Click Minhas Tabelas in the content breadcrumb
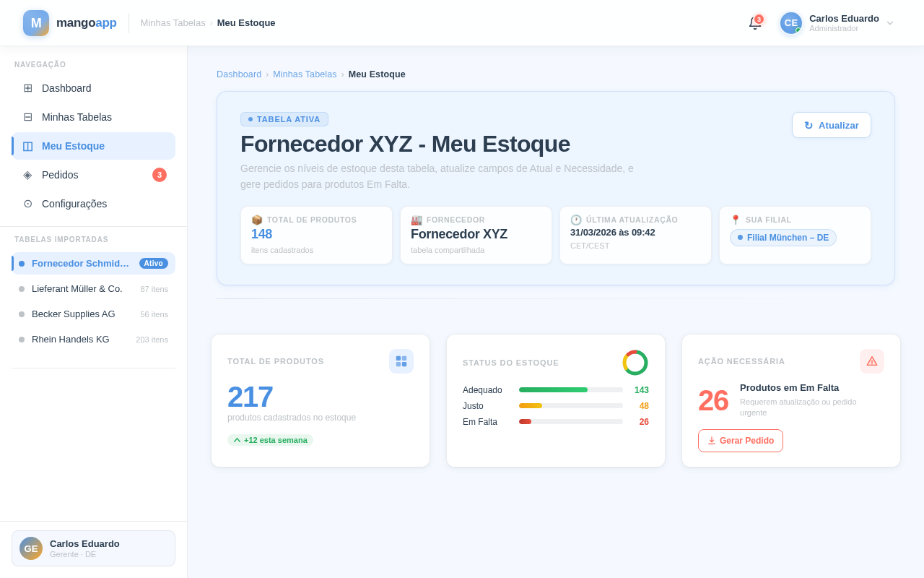This screenshot has height=578, width=924. click(305, 74)
